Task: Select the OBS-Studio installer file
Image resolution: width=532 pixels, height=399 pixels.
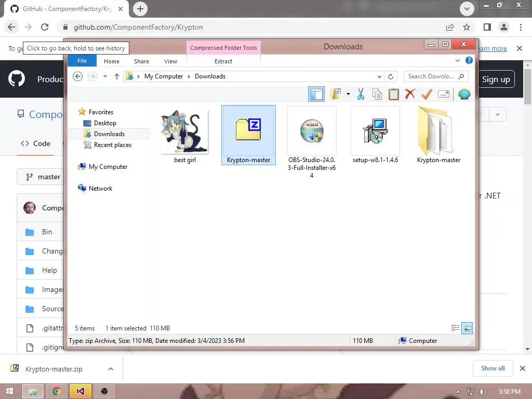Action: click(x=312, y=142)
